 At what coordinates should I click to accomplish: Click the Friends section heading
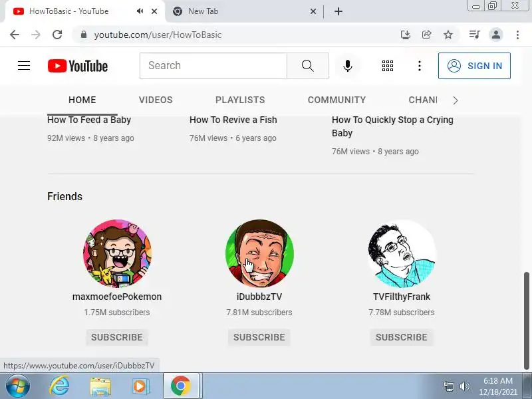65,196
